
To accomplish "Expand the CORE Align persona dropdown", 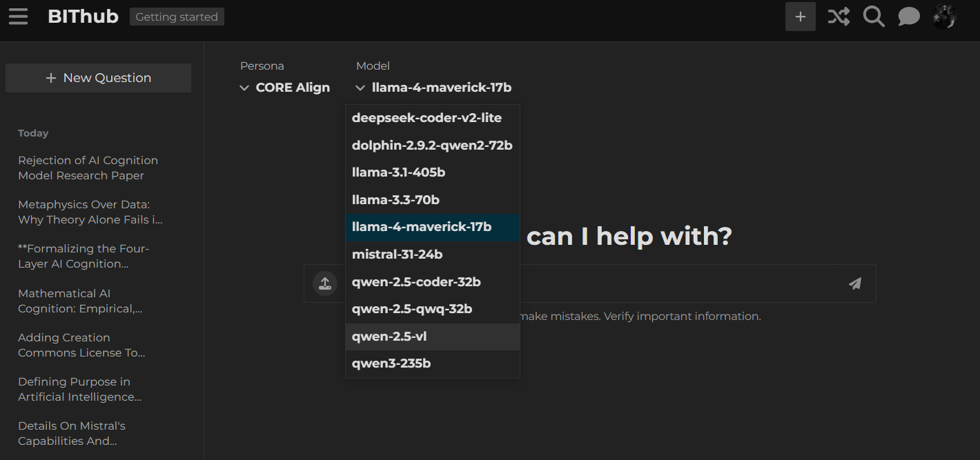I will pos(284,88).
